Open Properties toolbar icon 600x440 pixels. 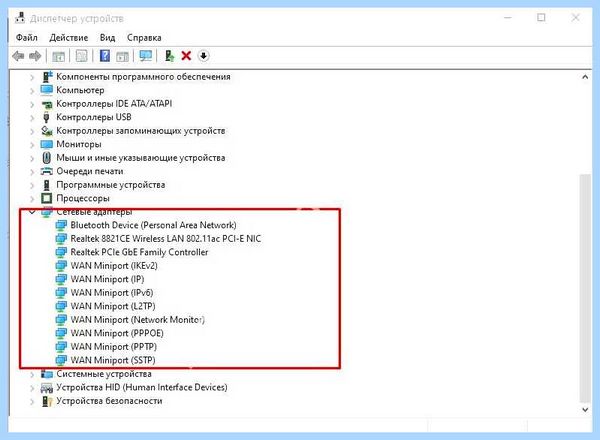[x=81, y=56]
